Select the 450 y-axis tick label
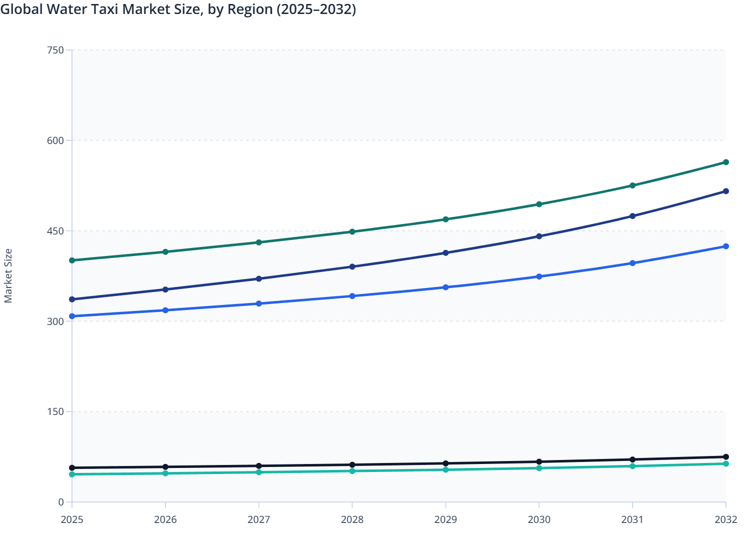Screen dimensions: 754x560 (x=55, y=231)
